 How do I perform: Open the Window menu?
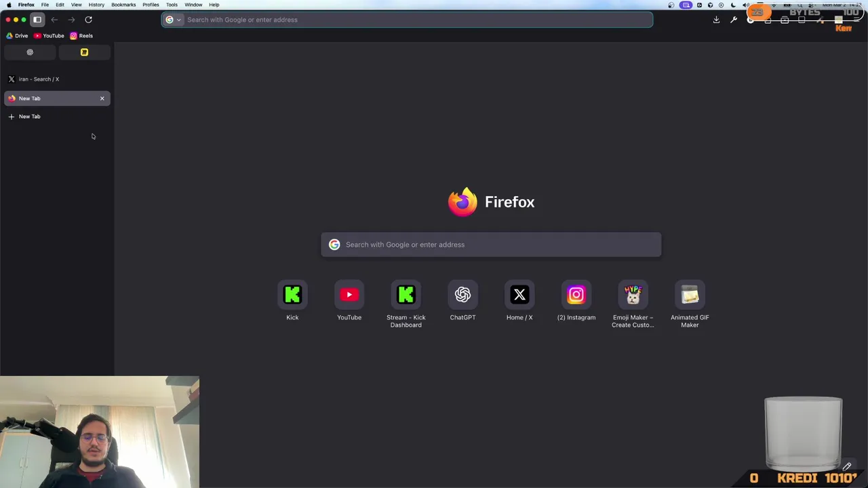click(193, 5)
